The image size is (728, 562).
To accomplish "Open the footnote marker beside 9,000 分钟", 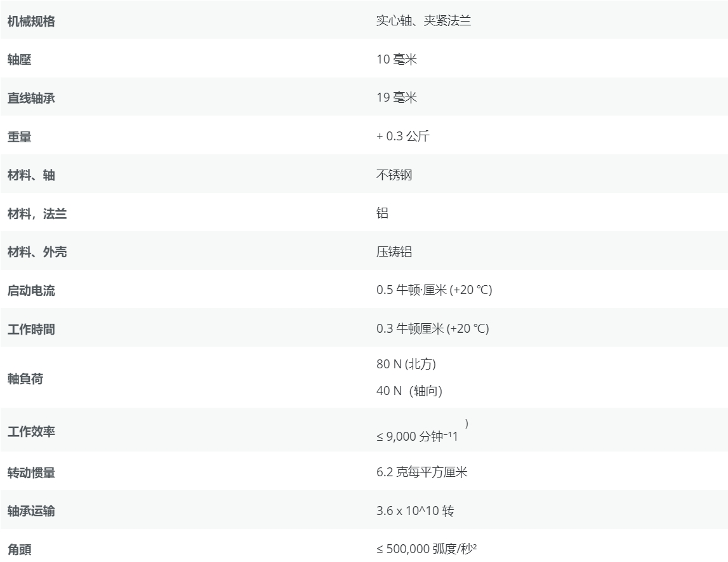I will point(467,424).
